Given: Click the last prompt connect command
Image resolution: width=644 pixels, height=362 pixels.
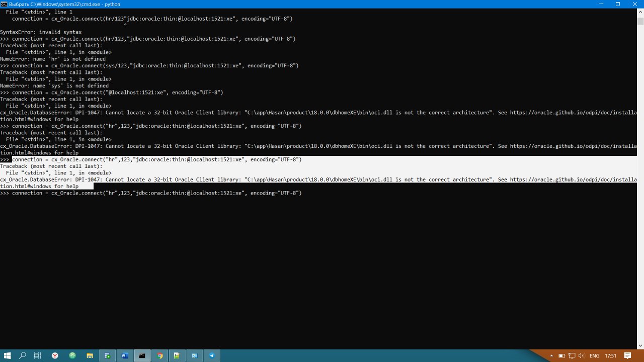Looking at the screenshot, I should 151,193.
